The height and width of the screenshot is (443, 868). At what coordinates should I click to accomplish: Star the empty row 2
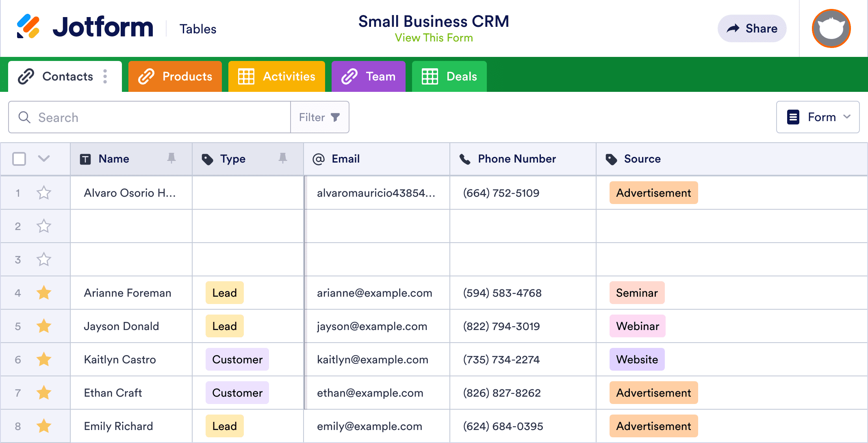44,226
